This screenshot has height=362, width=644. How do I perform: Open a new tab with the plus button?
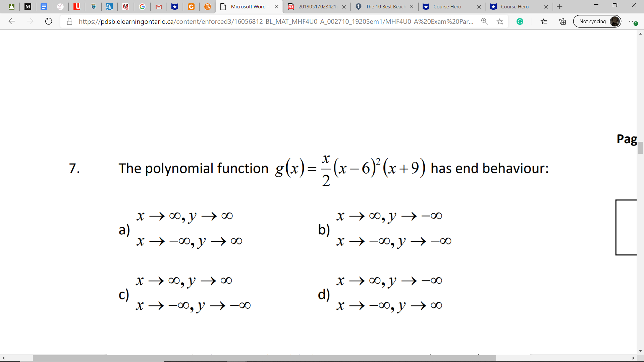[559, 6]
